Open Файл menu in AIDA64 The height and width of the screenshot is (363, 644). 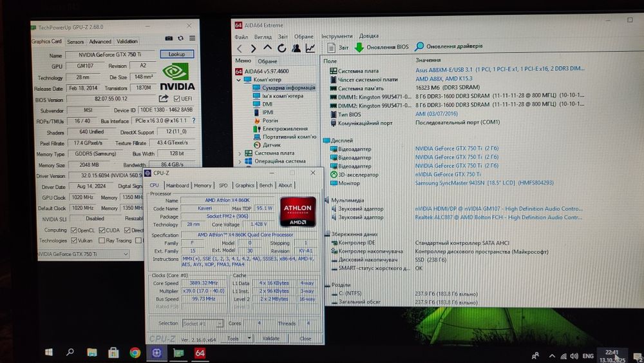pos(241,37)
